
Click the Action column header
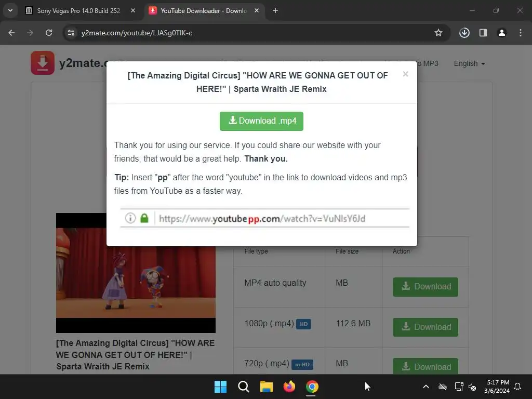point(401,251)
